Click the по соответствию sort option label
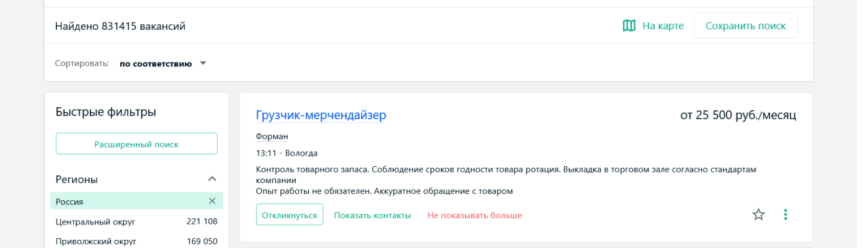The image size is (868, 248). pyautogui.click(x=156, y=63)
